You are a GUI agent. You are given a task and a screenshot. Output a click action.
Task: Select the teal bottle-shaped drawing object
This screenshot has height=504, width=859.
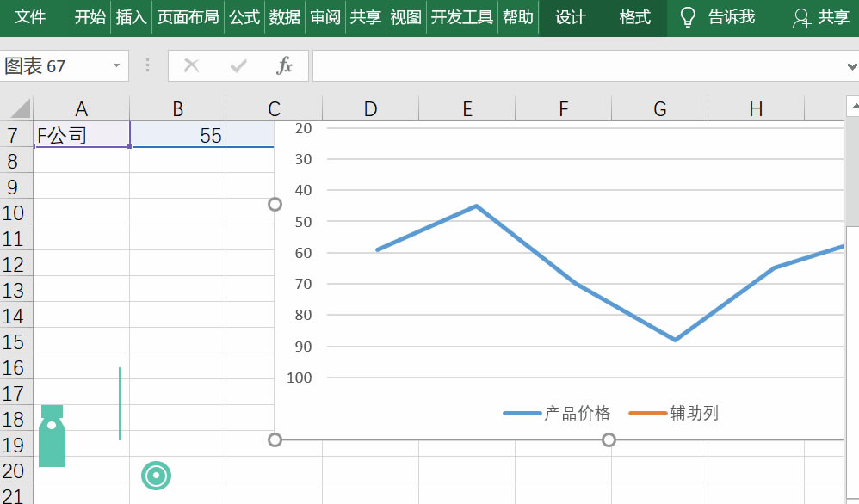51,434
